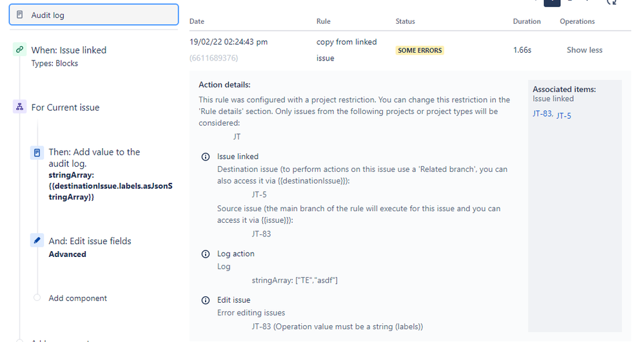Click the Error editing issues text

pos(251,313)
